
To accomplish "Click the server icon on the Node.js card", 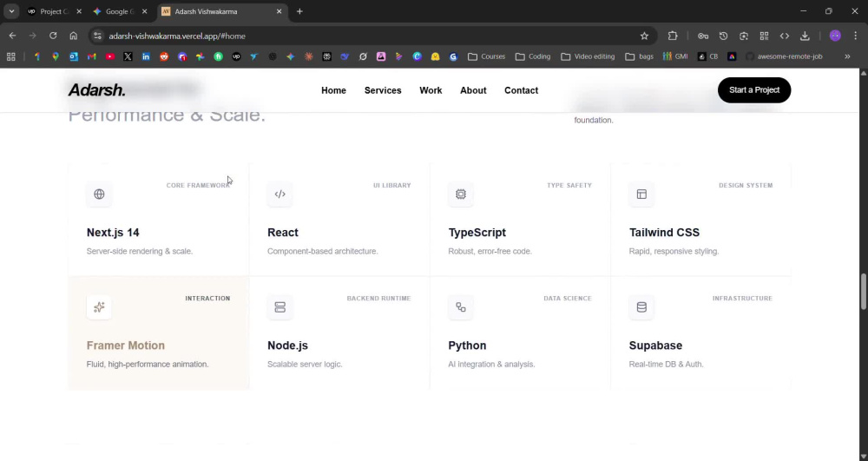I will click(x=280, y=307).
